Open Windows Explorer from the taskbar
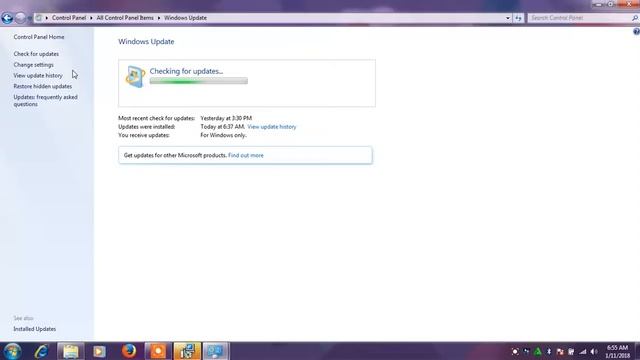Viewport: 640px width, 360px height. 71,351
